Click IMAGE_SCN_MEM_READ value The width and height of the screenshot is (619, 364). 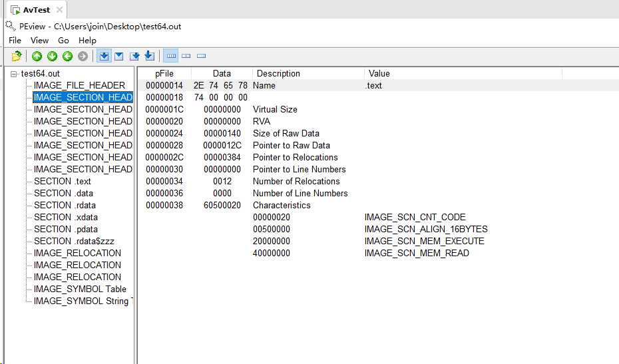[x=417, y=253]
